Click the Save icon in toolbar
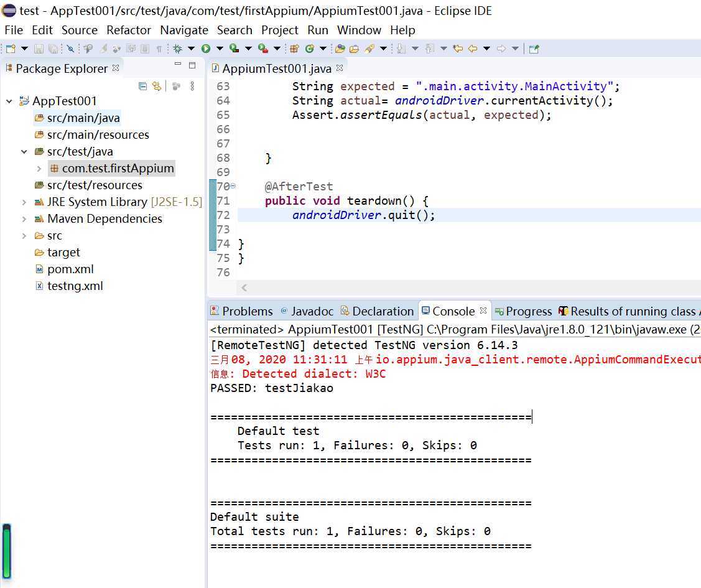 (39, 49)
